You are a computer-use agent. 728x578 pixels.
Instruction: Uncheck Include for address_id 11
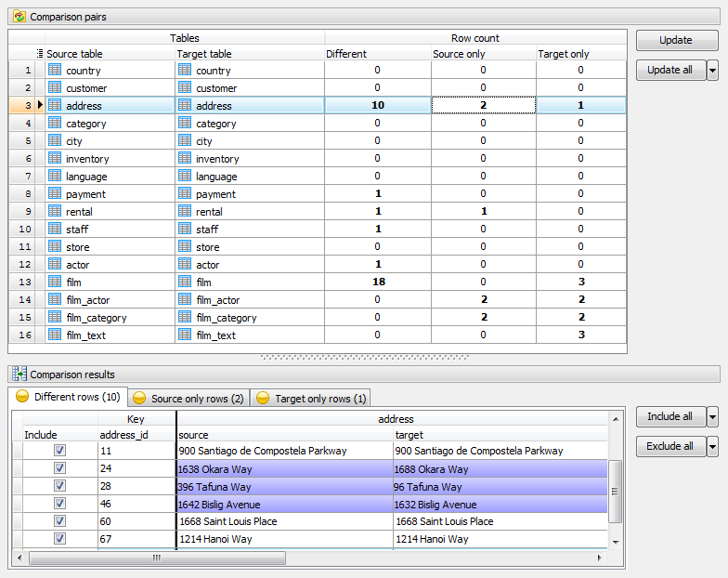click(60, 451)
